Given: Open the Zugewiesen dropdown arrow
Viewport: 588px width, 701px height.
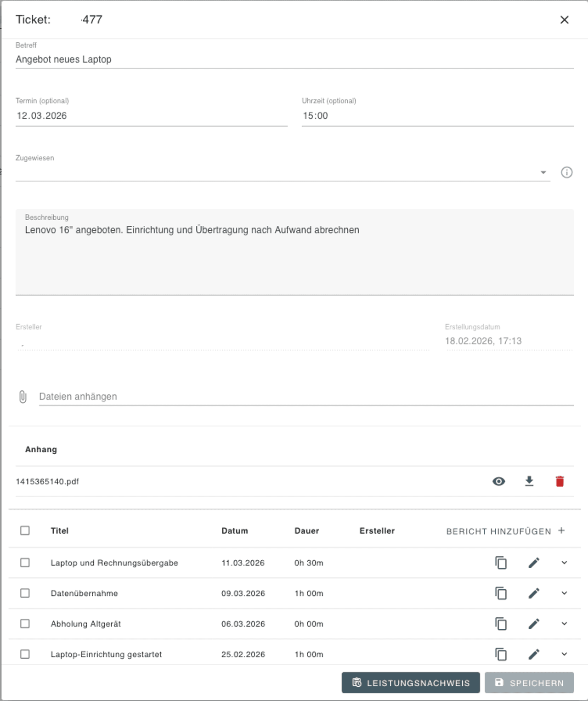Looking at the screenshot, I should click(x=543, y=172).
